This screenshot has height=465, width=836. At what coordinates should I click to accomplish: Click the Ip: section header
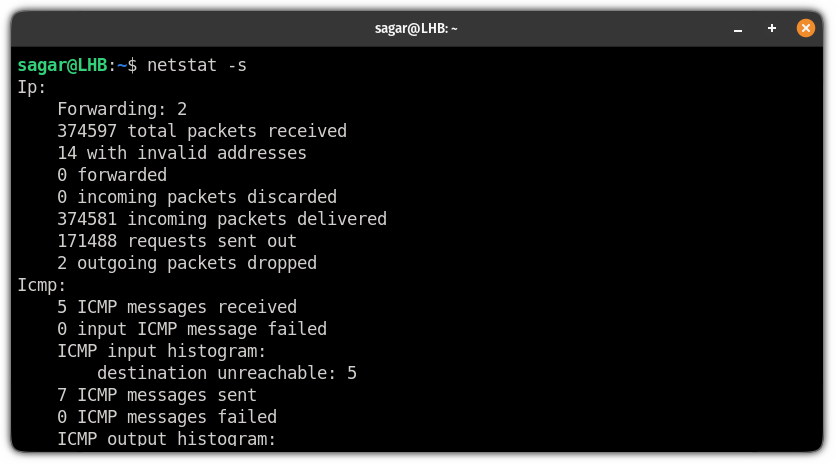[x=32, y=87]
